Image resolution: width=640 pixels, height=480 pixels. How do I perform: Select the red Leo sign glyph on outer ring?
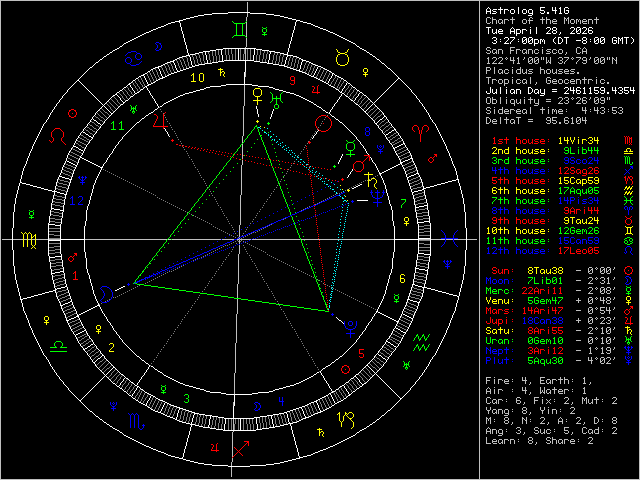58,136
